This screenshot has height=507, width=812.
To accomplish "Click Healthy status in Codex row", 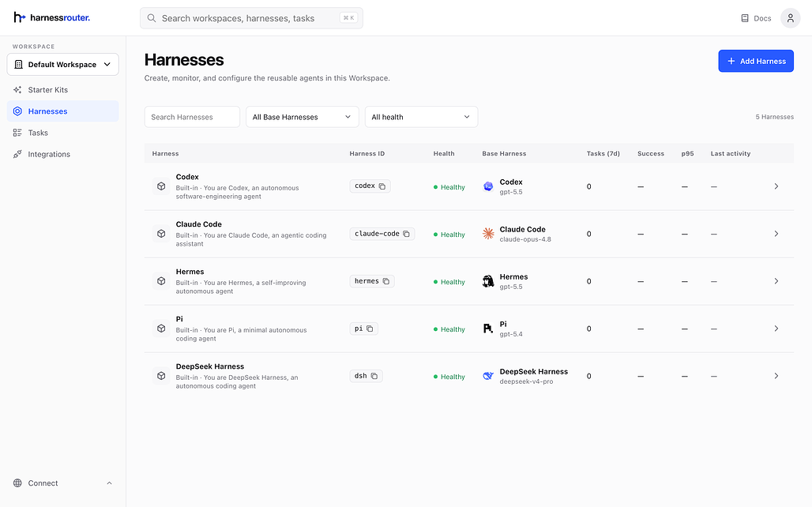I will pos(449,187).
